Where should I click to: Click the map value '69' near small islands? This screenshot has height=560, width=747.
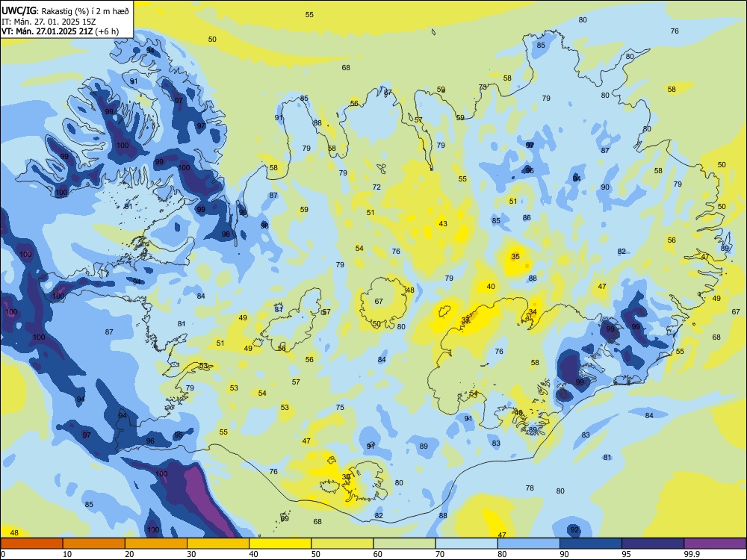[x=285, y=519]
